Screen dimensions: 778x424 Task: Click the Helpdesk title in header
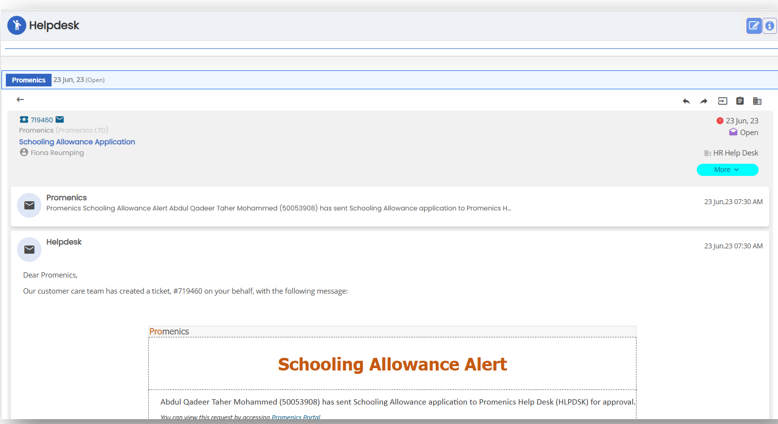(x=54, y=25)
